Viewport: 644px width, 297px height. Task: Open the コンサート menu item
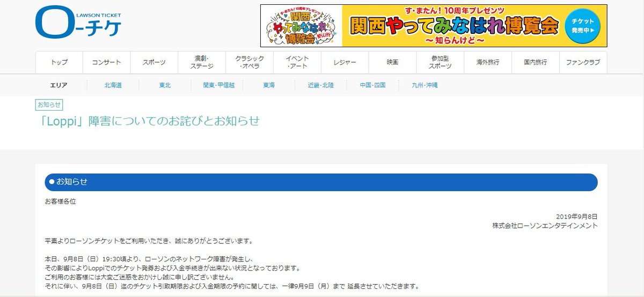click(x=106, y=62)
